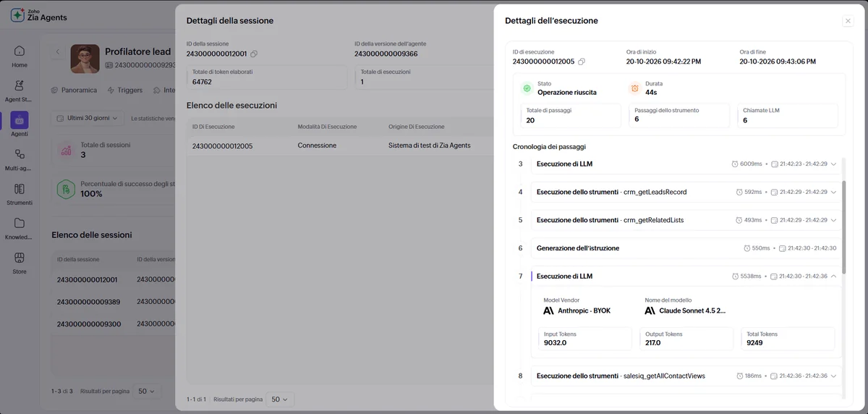Click the calendar icon in step 6 row

[x=783, y=248]
